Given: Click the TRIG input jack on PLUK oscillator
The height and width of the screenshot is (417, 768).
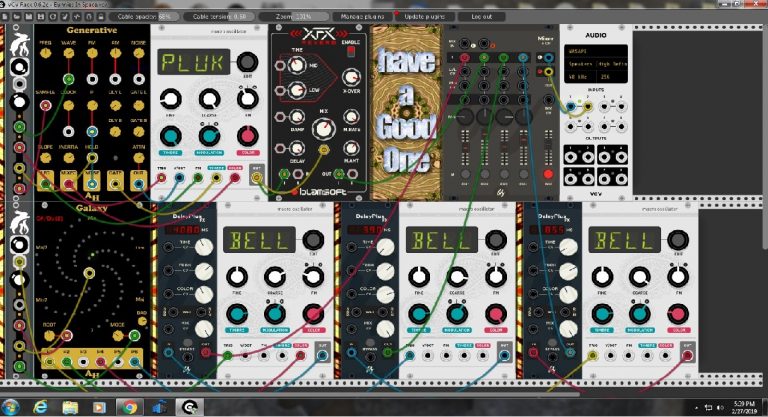Looking at the screenshot, I should tap(161, 177).
